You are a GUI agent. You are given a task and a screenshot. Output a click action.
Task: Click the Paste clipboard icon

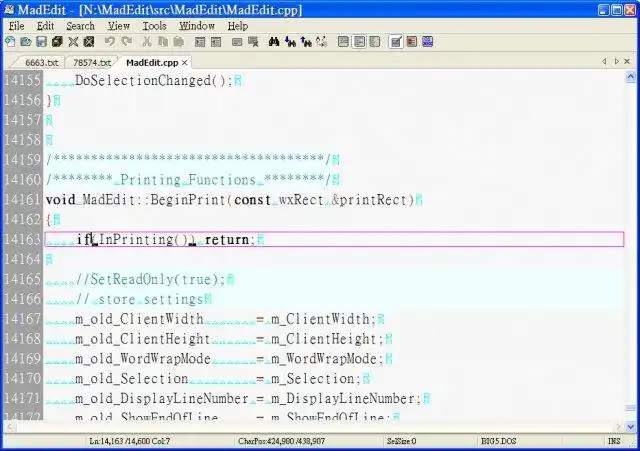178,42
